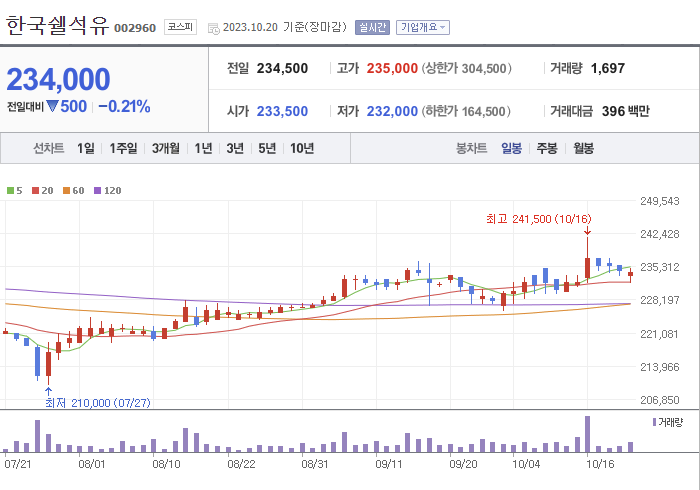This screenshot has width=700, height=490.
Task: Click the red 20-day moving average swatch
Action: click(x=35, y=191)
